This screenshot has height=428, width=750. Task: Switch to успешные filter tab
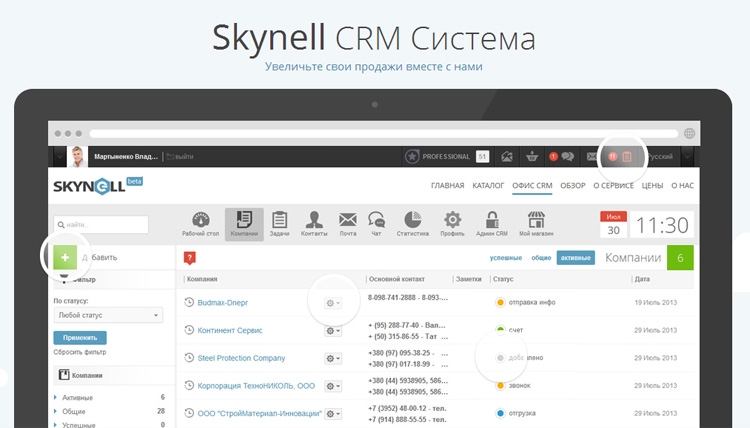click(x=506, y=258)
